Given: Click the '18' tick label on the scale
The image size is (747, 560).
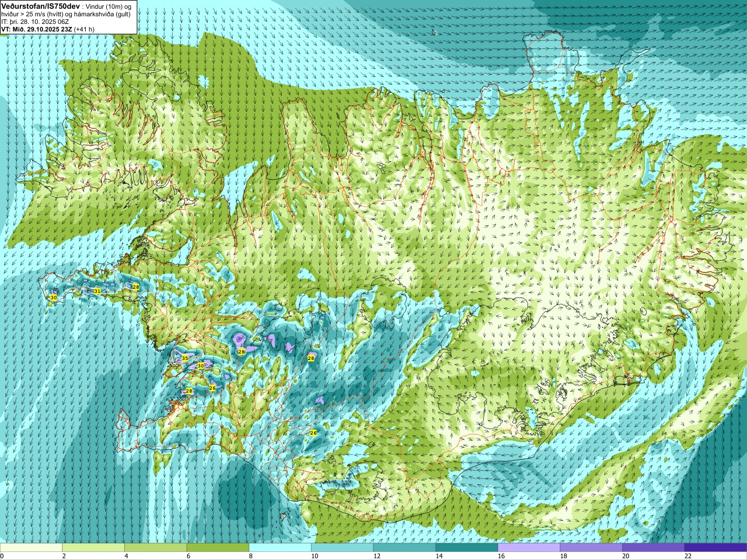Looking at the screenshot, I should click(563, 556).
